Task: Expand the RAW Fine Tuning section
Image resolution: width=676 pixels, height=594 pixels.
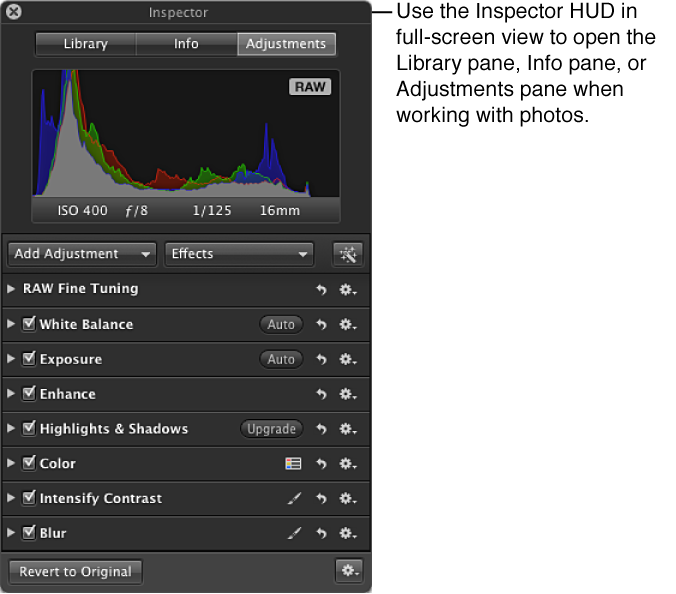Action: 11,289
